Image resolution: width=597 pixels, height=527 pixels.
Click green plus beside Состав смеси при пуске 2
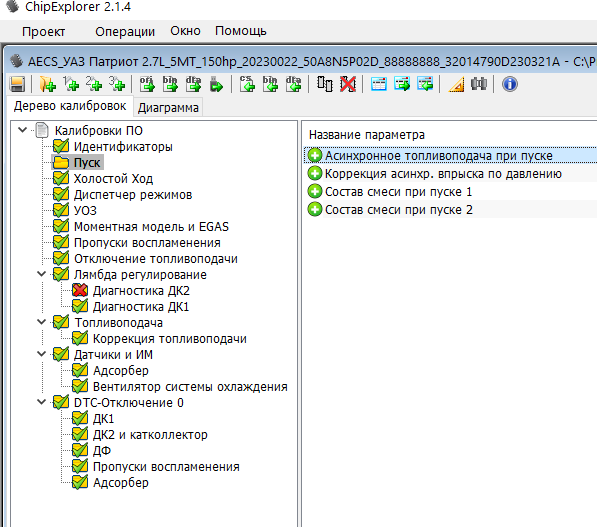(x=315, y=209)
